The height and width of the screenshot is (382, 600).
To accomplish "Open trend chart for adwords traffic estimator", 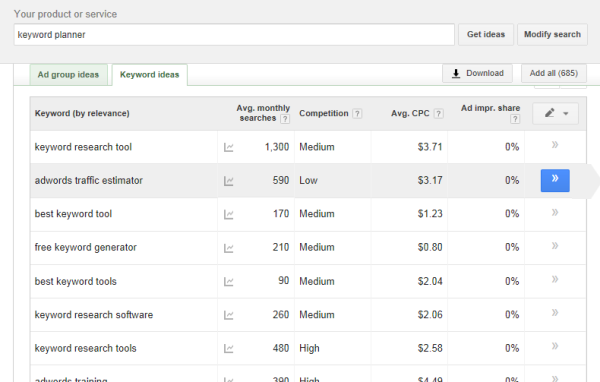I will click(228, 181).
